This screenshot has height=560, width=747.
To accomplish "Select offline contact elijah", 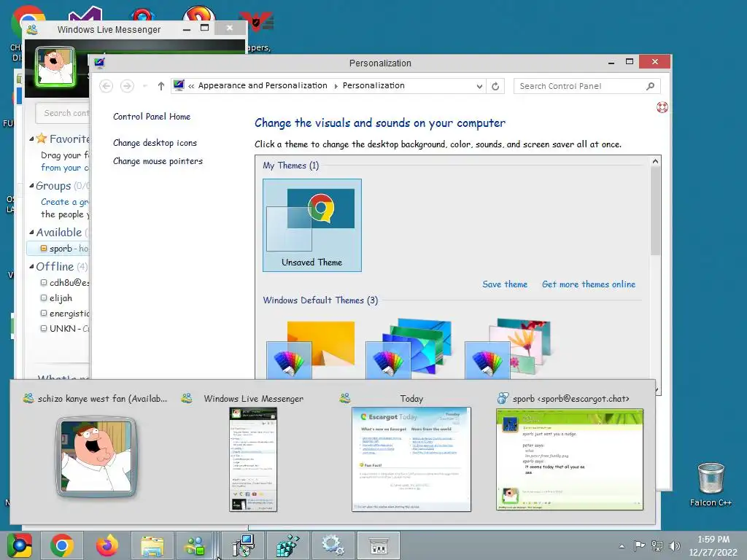I will click(56, 298).
